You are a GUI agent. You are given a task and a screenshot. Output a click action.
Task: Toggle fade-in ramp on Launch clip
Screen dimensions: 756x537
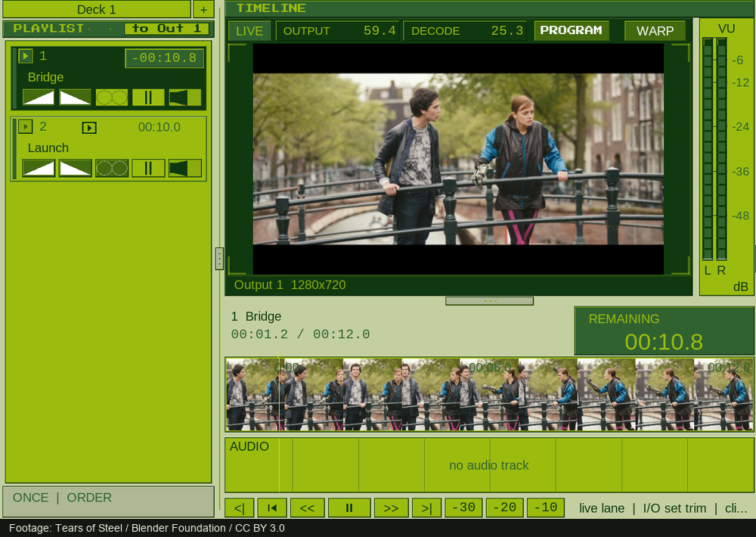pyautogui.click(x=39, y=169)
